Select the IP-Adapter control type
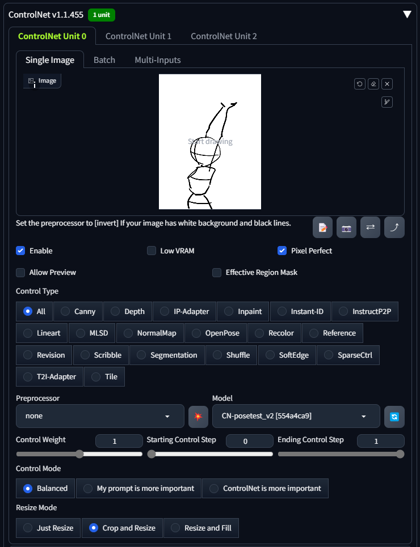 point(185,311)
